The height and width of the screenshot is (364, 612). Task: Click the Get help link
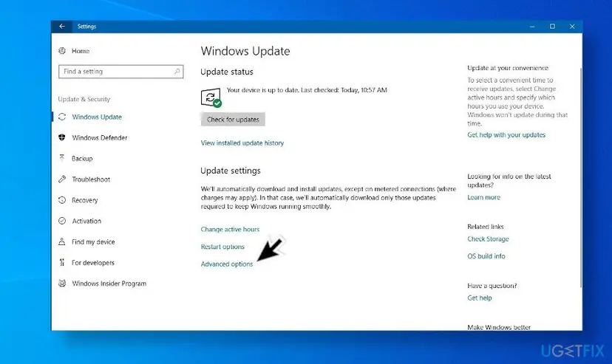[x=479, y=298]
